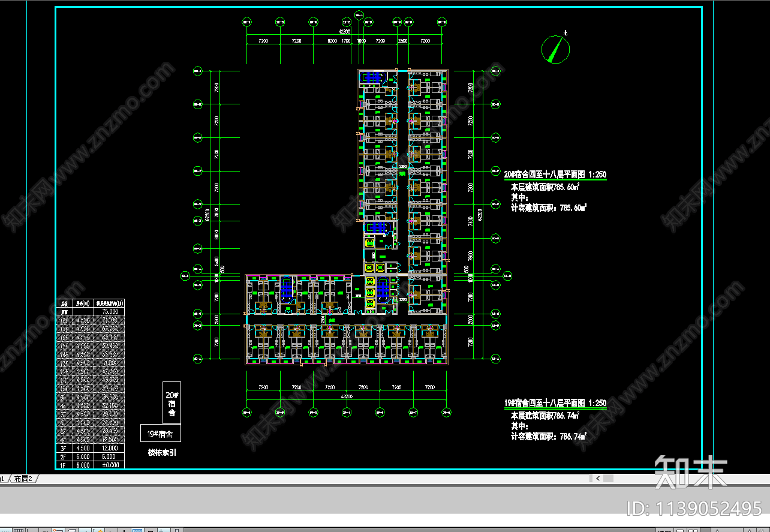The image size is (770, 532).
Task: Select the 4.500 height cell in 3F row
Action: point(83,447)
